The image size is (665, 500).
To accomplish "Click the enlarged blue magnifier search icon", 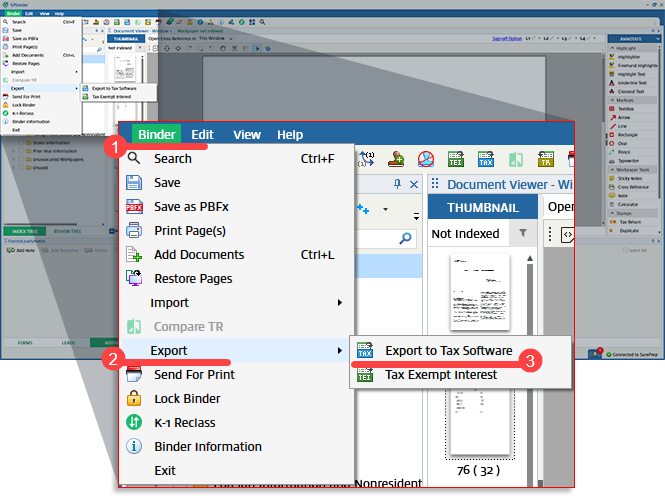I will [405, 238].
